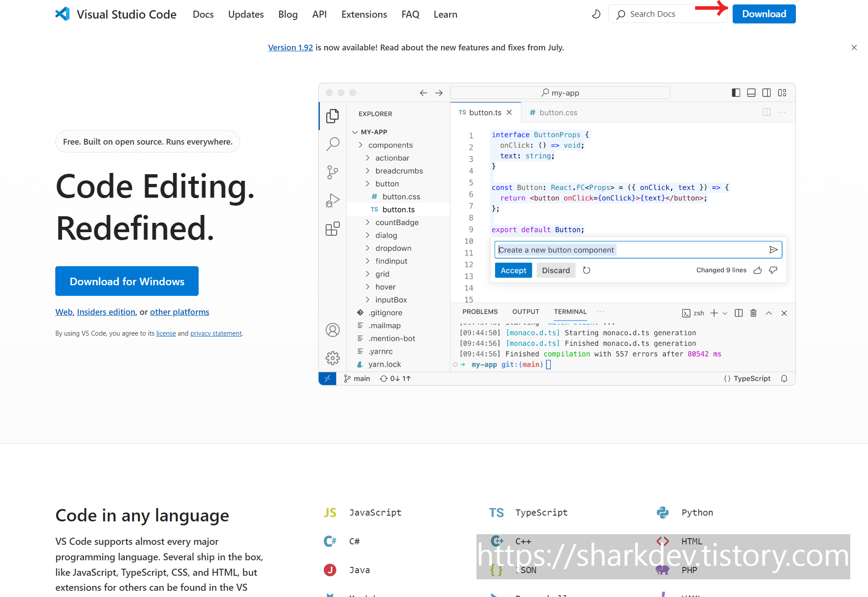Open the Extensions menu in top navigation

[364, 14]
